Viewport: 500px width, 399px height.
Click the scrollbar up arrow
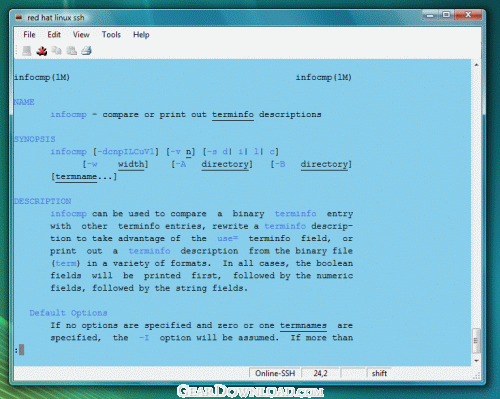pyautogui.click(x=476, y=64)
